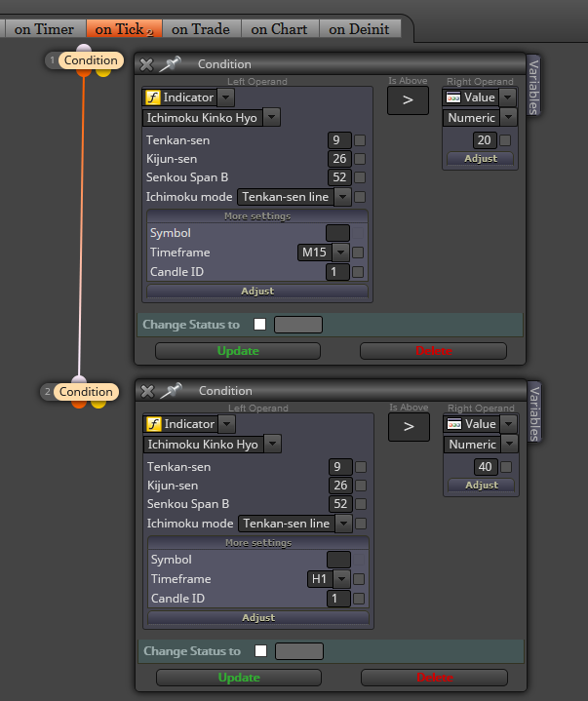Open Ichimoku Kinko Hyo dropdown in second condition
The width and height of the screenshot is (588, 701).
[272, 444]
